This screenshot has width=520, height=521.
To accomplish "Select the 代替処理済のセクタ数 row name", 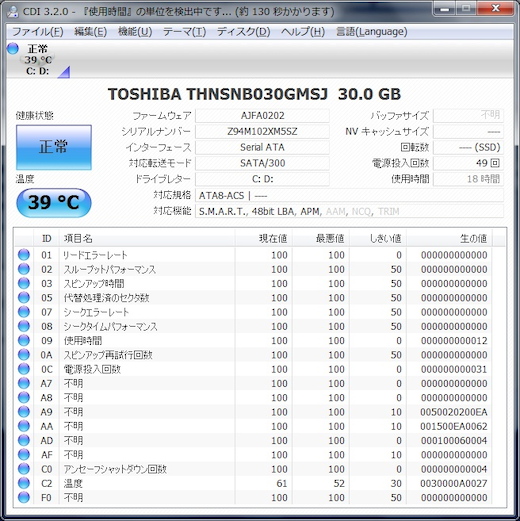I will click(106, 298).
